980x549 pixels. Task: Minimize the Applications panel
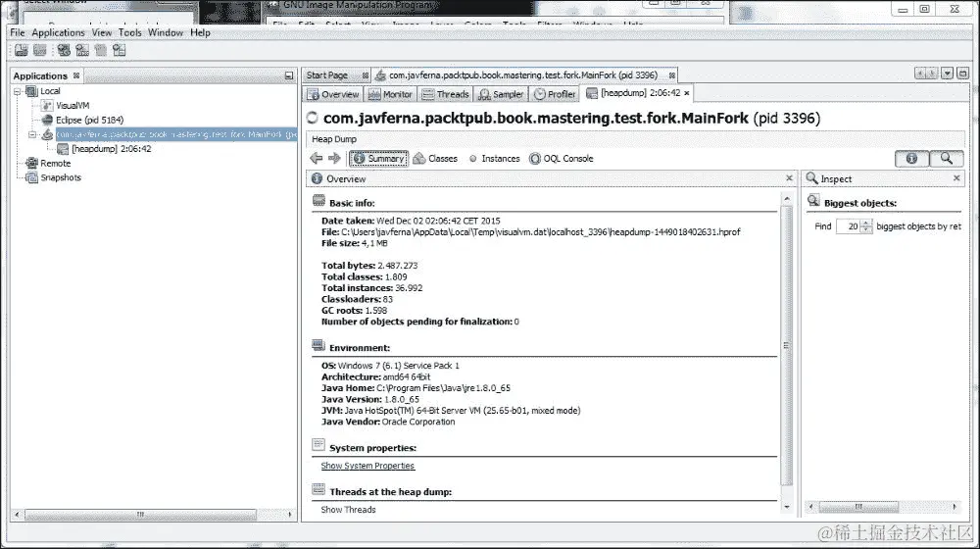coord(289,75)
